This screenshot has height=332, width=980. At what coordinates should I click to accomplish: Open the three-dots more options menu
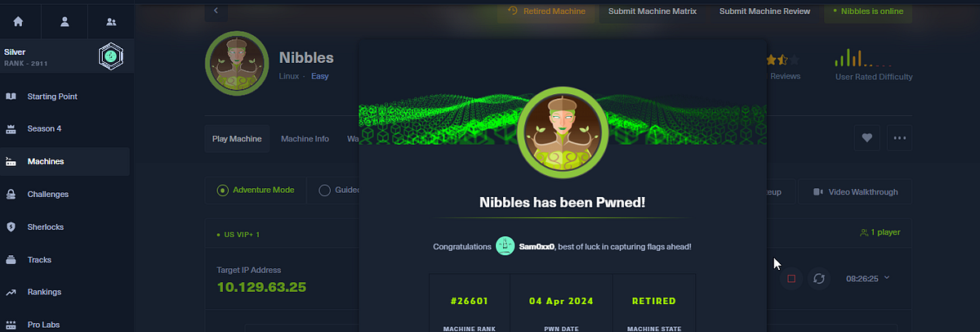point(900,138)
